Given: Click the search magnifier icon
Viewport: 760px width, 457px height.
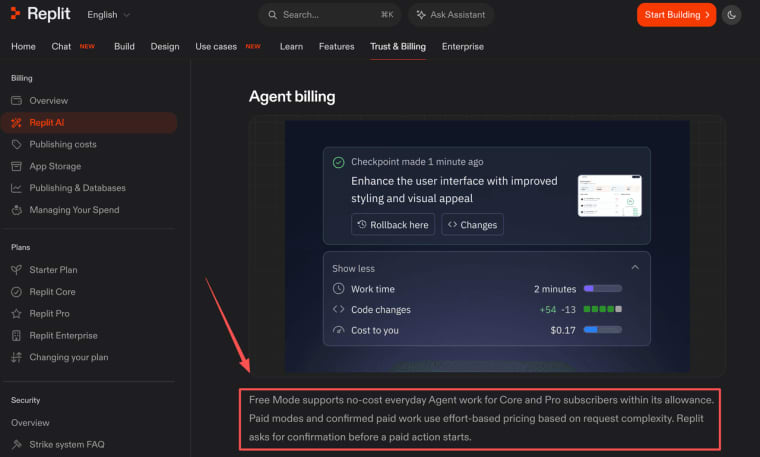Looking at the screenshot, I should 272,15.
